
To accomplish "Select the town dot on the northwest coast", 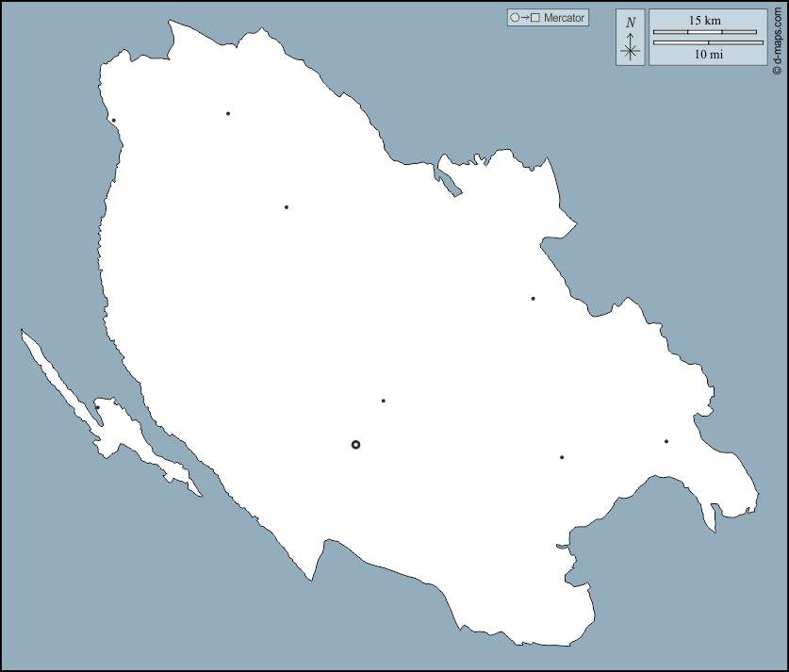I will point(113,120).
